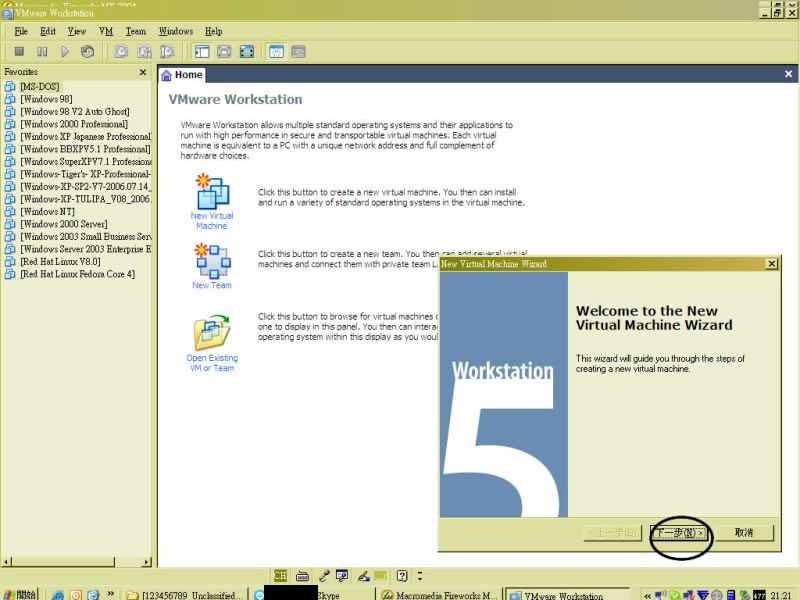The width and height of the screenshot is (800, 600).
Task: Select [Windows SuperXPV7.1 Professional] favorite
Action: [x=85, y=162]
